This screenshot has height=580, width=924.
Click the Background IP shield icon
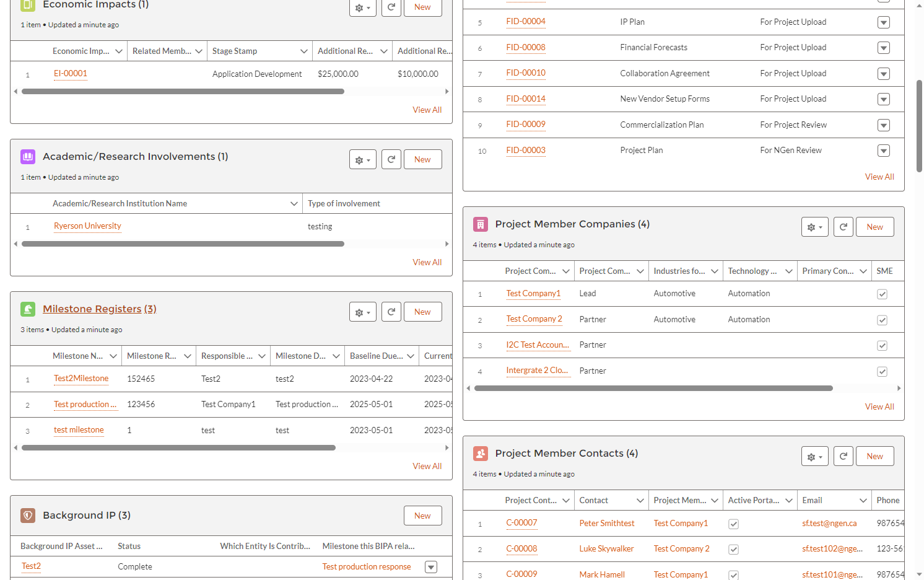(x=28, y=516)
